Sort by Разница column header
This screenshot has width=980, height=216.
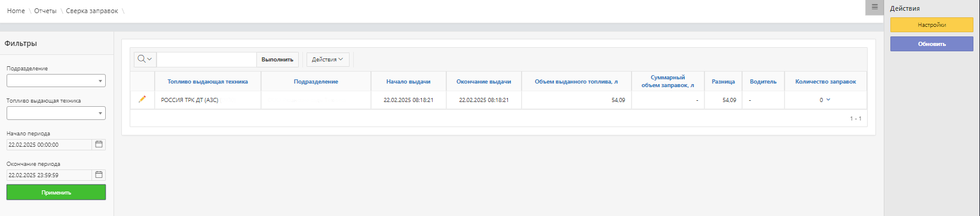[x=723, y=82]
